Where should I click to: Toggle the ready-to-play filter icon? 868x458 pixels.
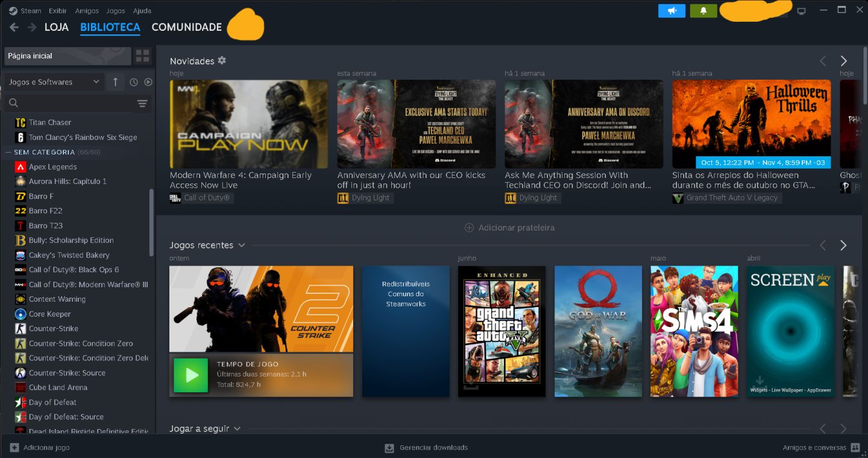(x=148, y=82)
